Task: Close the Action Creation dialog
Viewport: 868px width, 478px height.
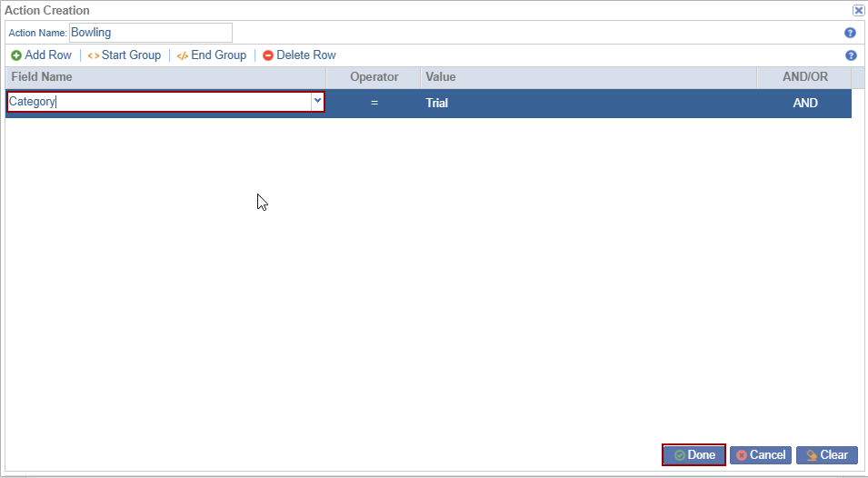Action: tap(858, 11)
